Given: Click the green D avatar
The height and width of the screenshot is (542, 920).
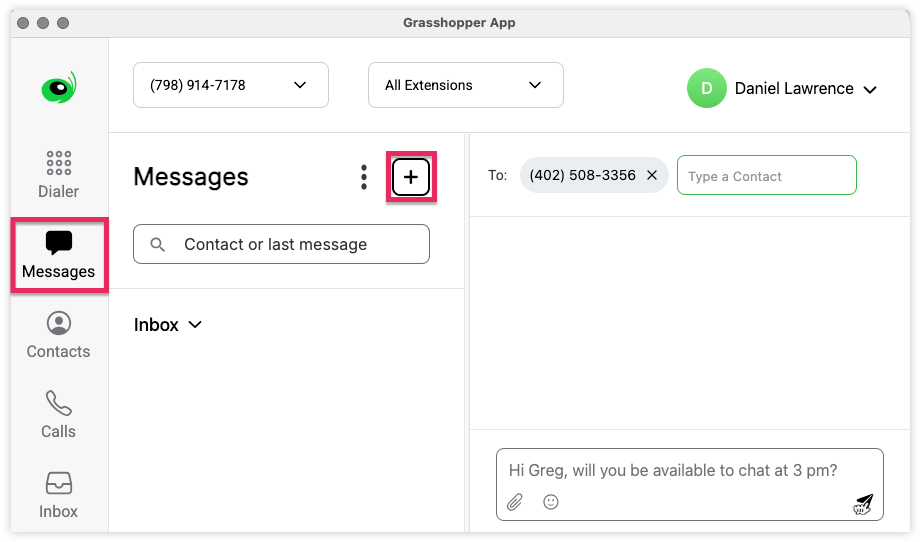Looking at the screenshot, I should point(707,88).
